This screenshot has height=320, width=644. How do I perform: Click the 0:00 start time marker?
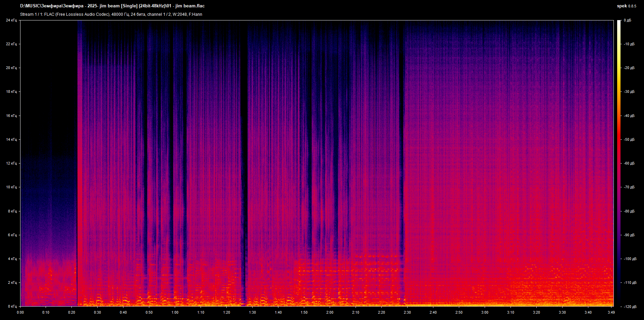[20, 312]
